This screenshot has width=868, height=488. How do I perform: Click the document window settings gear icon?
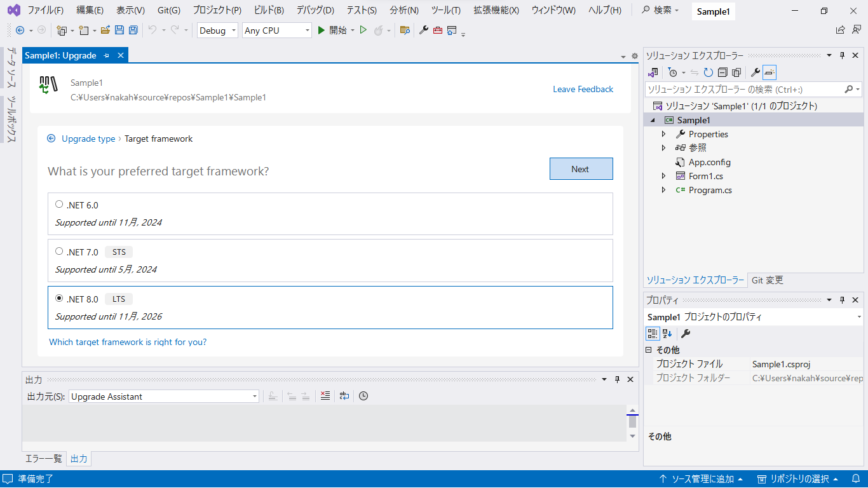(634, 56)
